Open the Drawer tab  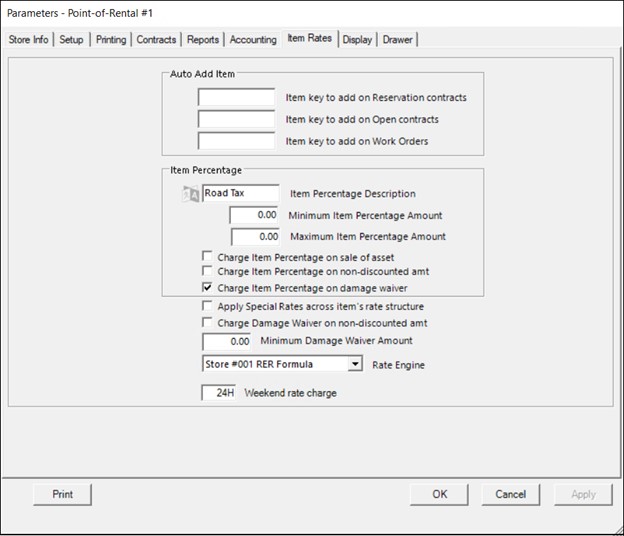pos(399,40)
